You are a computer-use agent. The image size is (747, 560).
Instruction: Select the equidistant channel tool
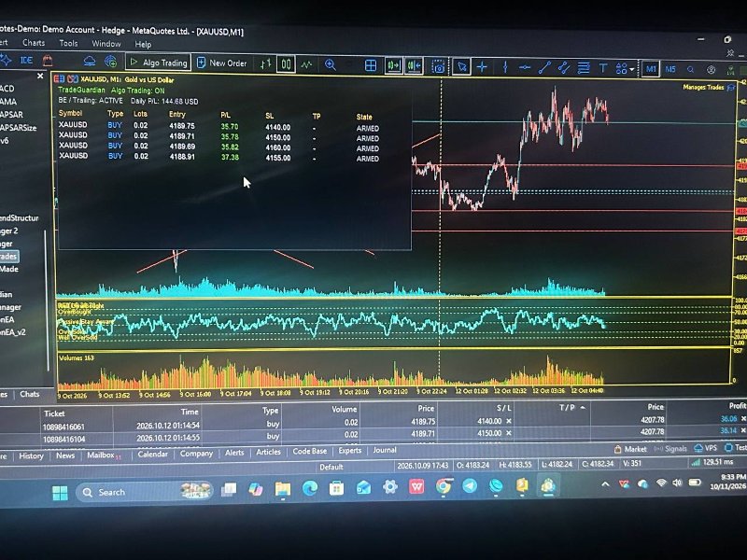[564, 68]
